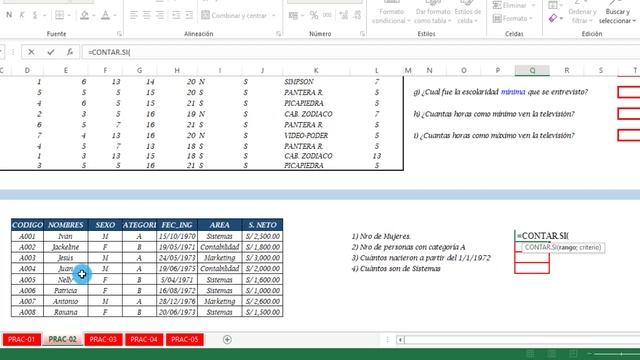Decrease decimal places

[357, 16]
